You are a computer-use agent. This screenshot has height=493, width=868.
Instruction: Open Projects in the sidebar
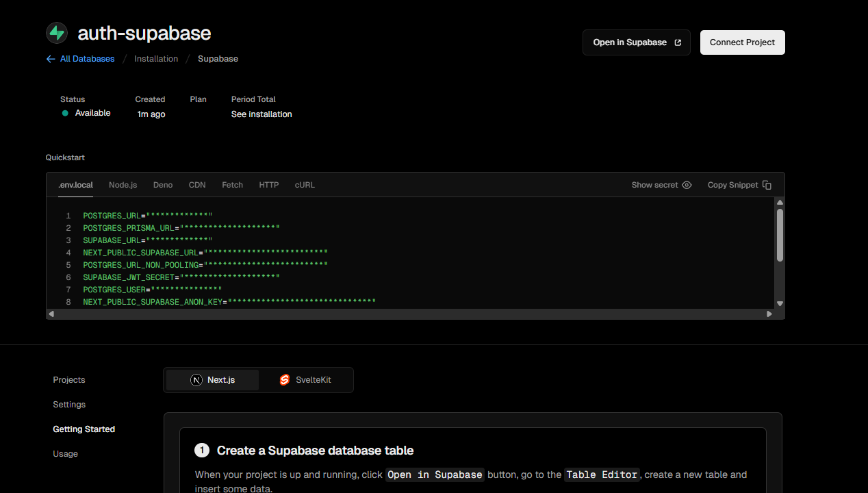(69, 380)
